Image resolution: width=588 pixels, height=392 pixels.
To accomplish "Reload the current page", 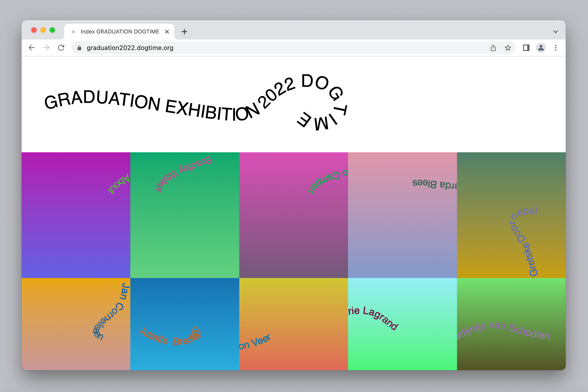I will click(x=61, y=48).
